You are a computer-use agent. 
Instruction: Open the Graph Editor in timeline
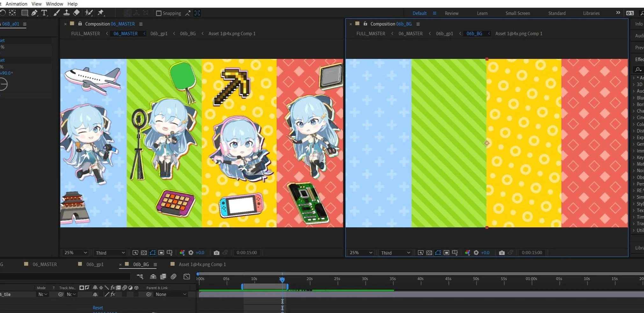tap(187, 276)
